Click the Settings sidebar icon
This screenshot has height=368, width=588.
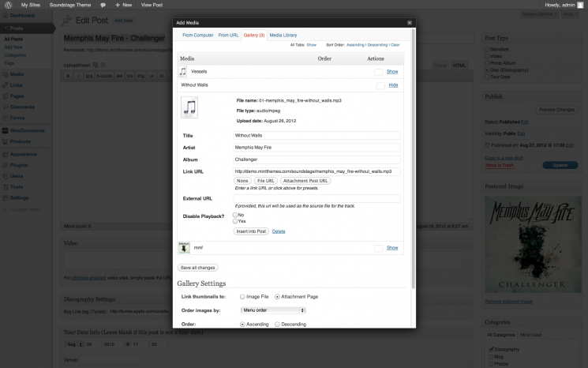[x=6, y=197]
